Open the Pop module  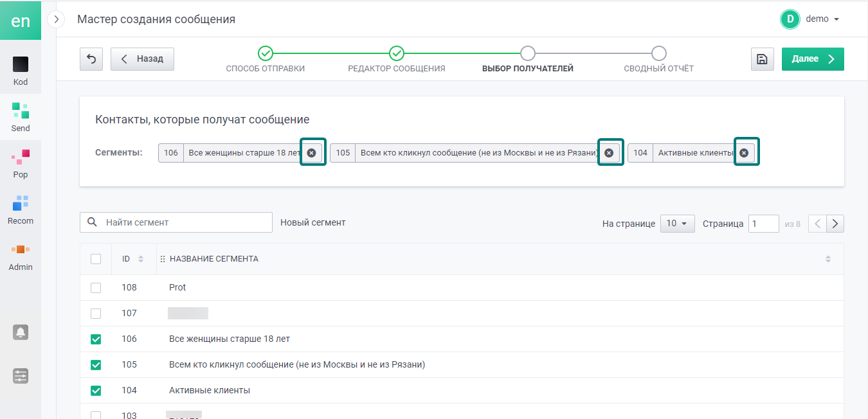(21, 163)
